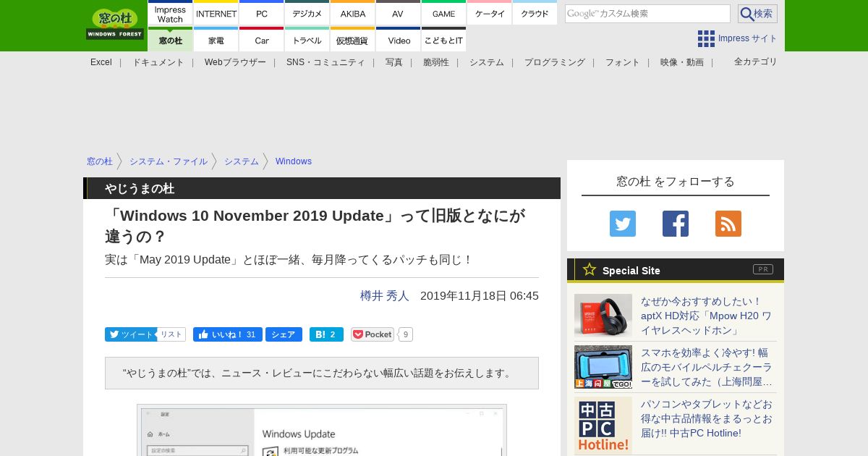Bookmark with Hatena B! button
The width and height of the screenshot is (868, 456).
pyautogui.click(x=326, y=334)
